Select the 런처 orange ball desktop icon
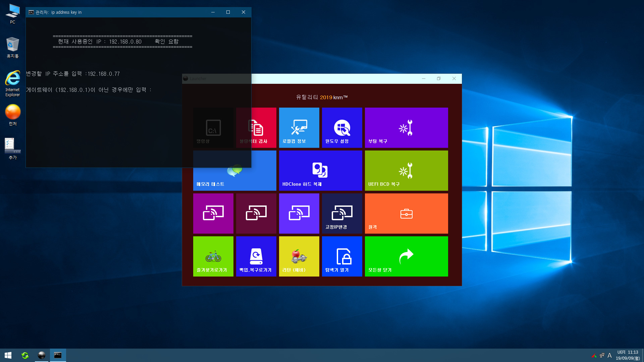The width and height of the screenshot is (644, 362). tap(13, 115)
